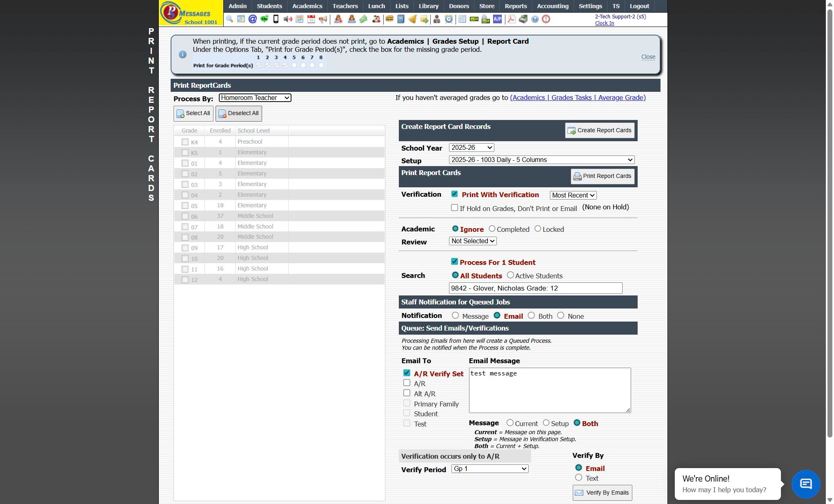The height and width of the screenshot is (504, 834).
Task: Open the PDF document icon
Action: click(x=511, y=19)
